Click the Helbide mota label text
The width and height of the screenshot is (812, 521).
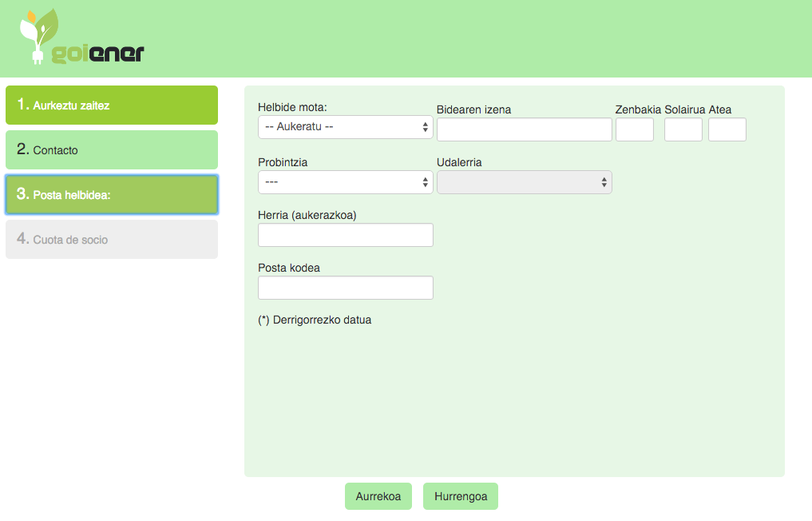click(292, 107)
